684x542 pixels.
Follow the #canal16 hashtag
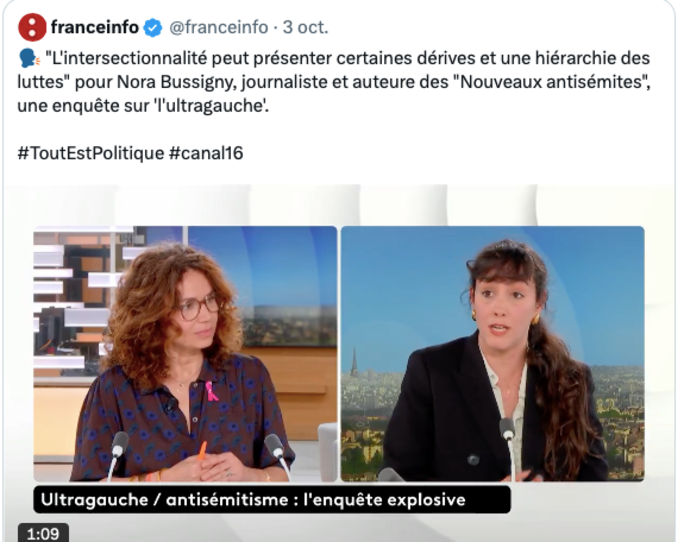click(x=206, y=154)
